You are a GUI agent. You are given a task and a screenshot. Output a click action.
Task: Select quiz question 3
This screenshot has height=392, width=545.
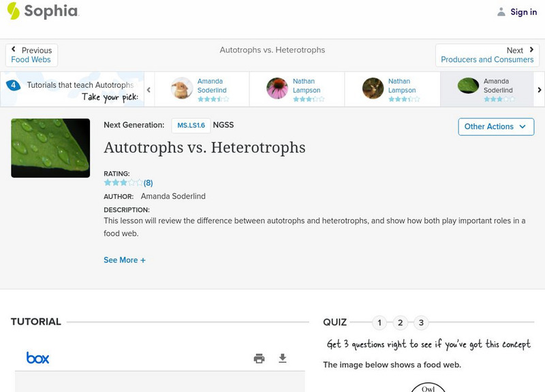(421, 323)
